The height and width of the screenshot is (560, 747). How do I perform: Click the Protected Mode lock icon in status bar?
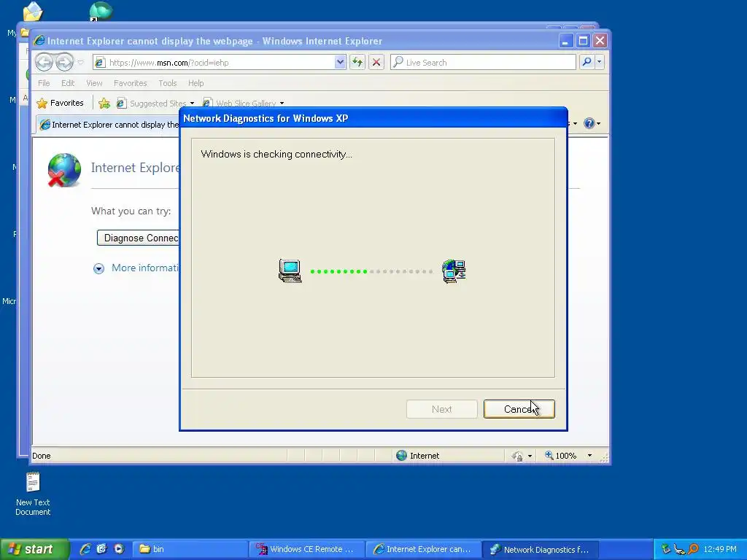(x=517, y=456)
